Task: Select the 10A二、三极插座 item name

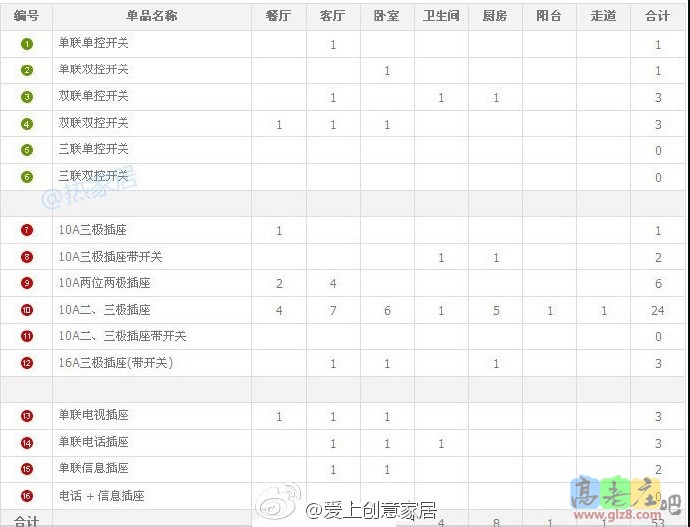Action: click(x=104, y=310)
